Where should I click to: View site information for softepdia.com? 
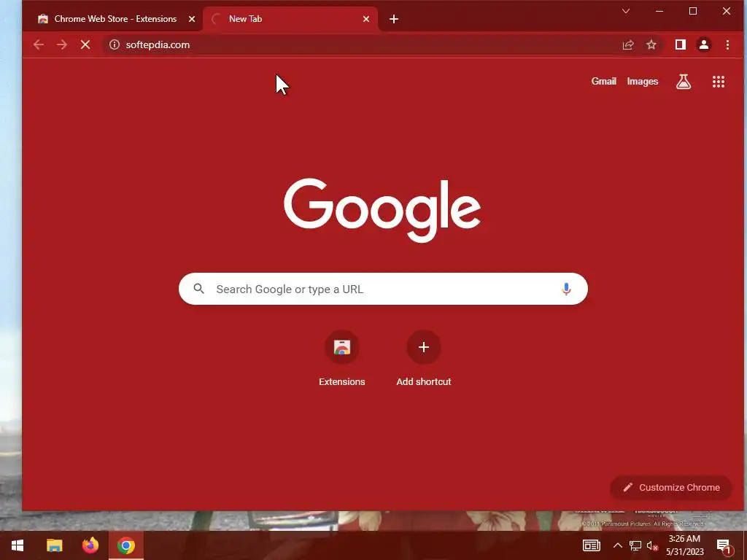[x=115, y=44]
